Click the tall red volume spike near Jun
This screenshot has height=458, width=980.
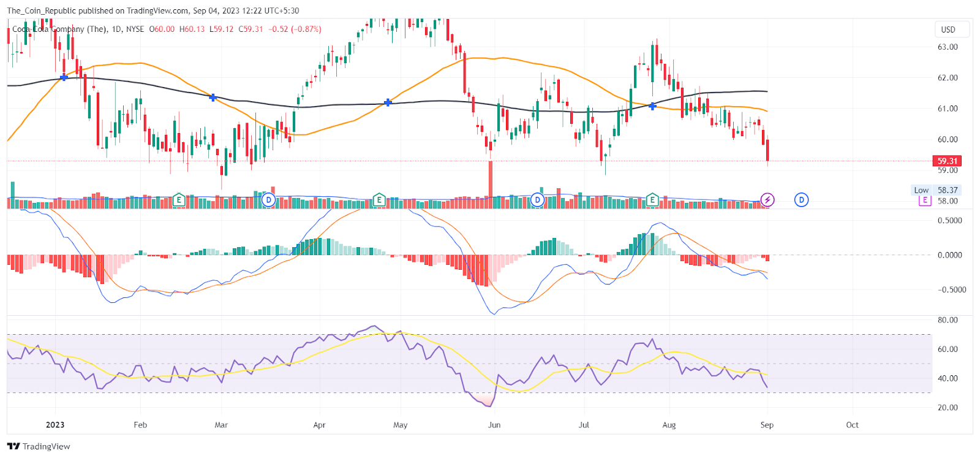click(490, 185)
